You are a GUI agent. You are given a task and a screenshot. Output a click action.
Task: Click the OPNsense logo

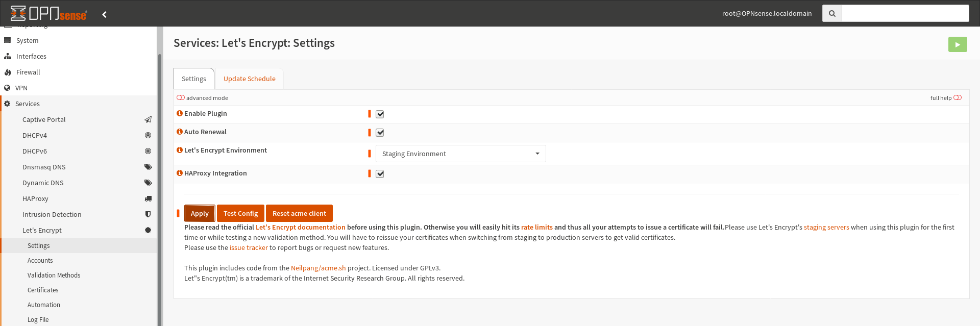coord(48,13)
